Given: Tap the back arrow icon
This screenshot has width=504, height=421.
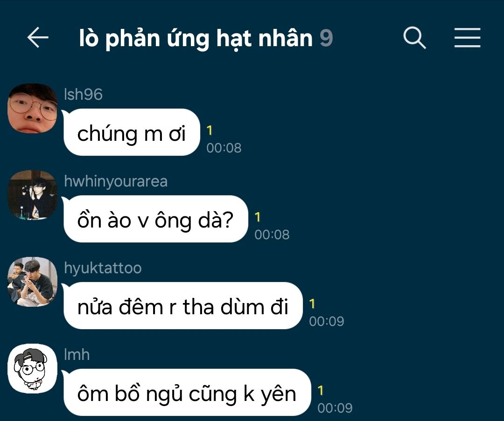Looking at the screenshot, I should [38, 38].
